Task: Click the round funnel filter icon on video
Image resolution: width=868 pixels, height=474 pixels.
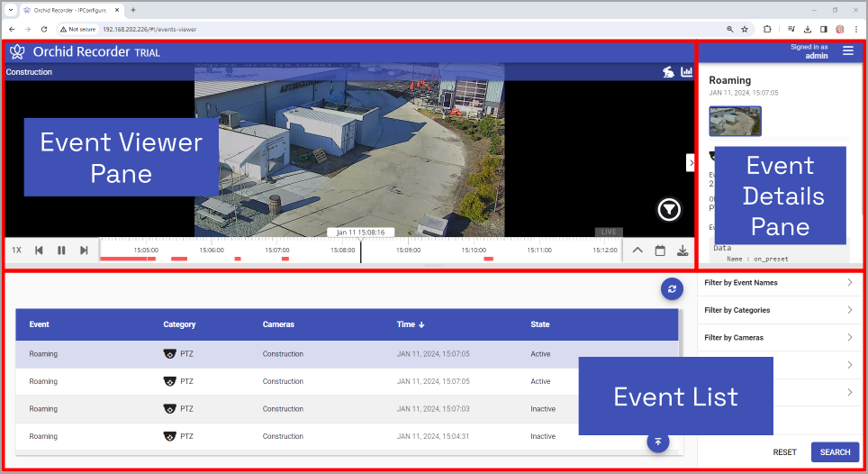Action: 669,210
